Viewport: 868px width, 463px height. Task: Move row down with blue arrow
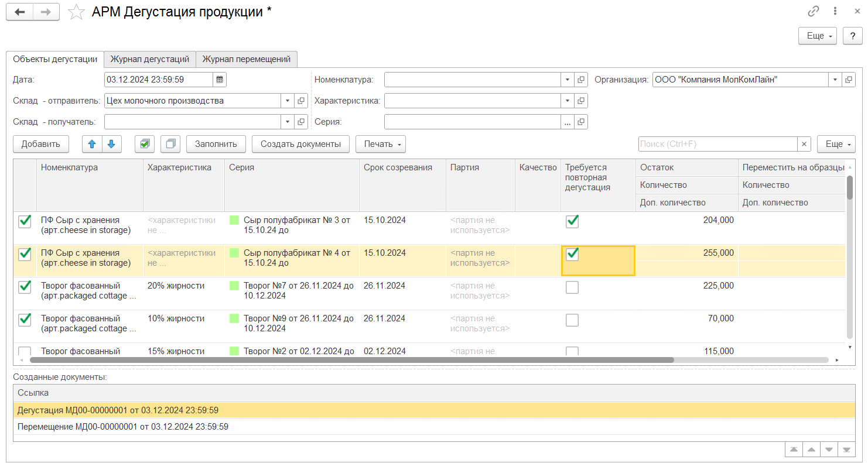(112, 144)
